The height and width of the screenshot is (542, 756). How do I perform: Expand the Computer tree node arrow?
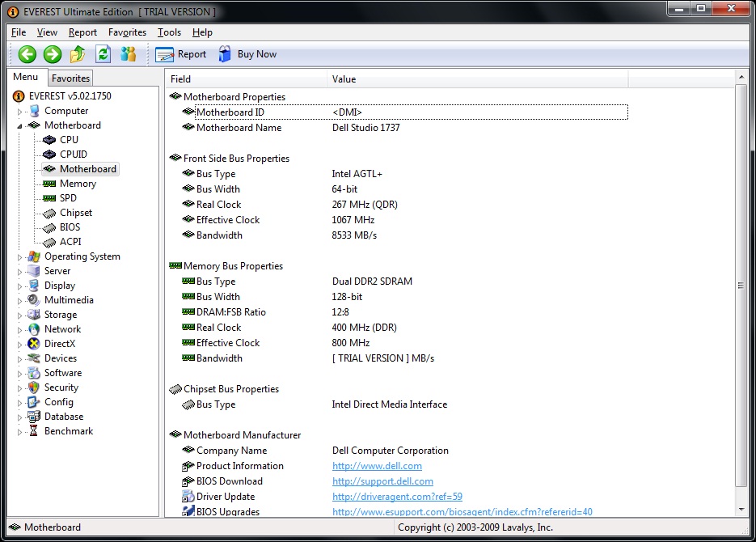[19, 112]
